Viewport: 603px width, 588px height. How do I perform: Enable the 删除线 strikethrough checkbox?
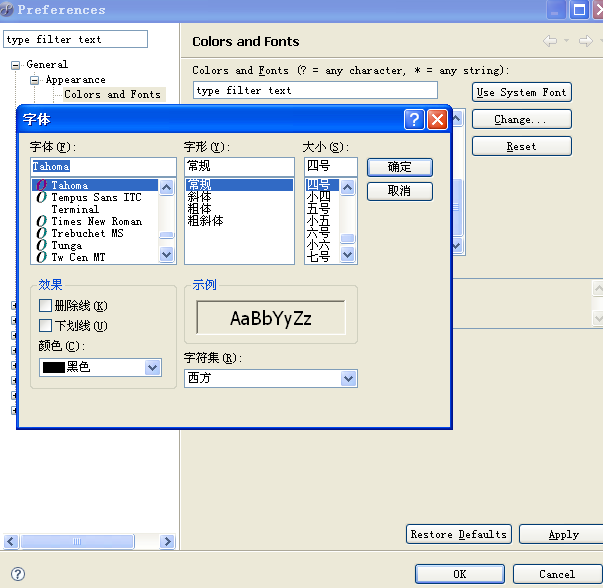coord(45,306)
